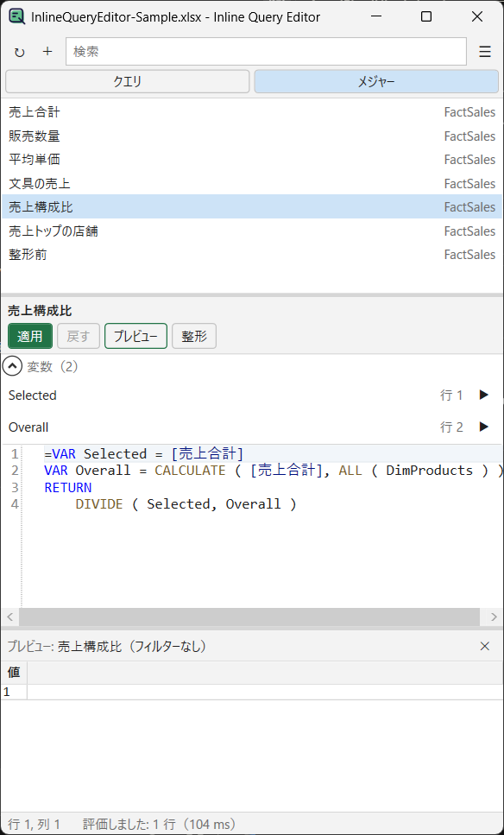Viewport: 504px width, 835px height.
Task: Click the editor horizontal scrollbar thumb
Action: point(249,617)
